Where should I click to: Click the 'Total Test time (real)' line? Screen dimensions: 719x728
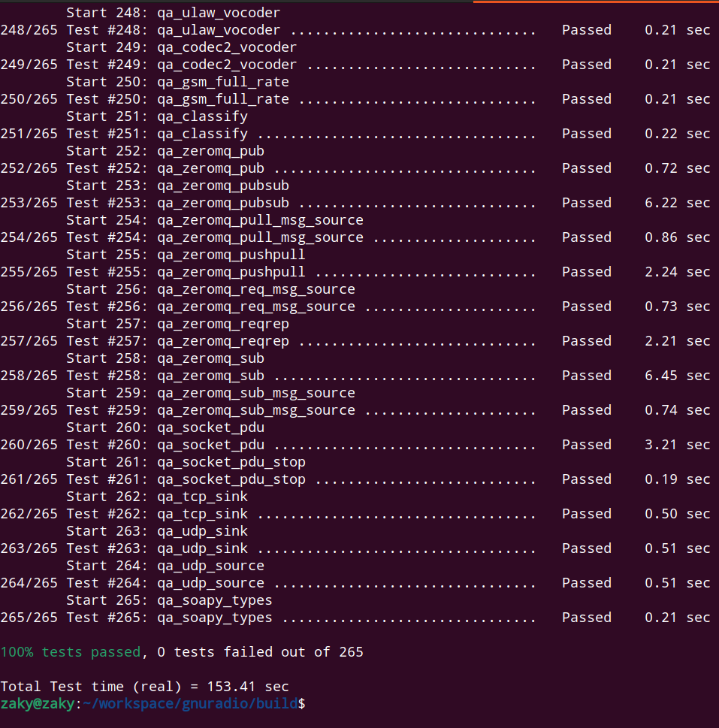[x=144, y=687]
